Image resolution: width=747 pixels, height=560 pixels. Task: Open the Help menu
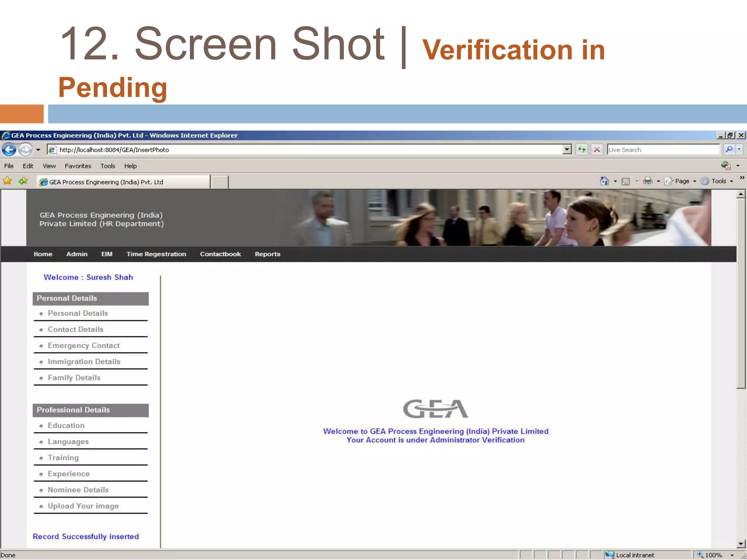[x=130, y=166]
